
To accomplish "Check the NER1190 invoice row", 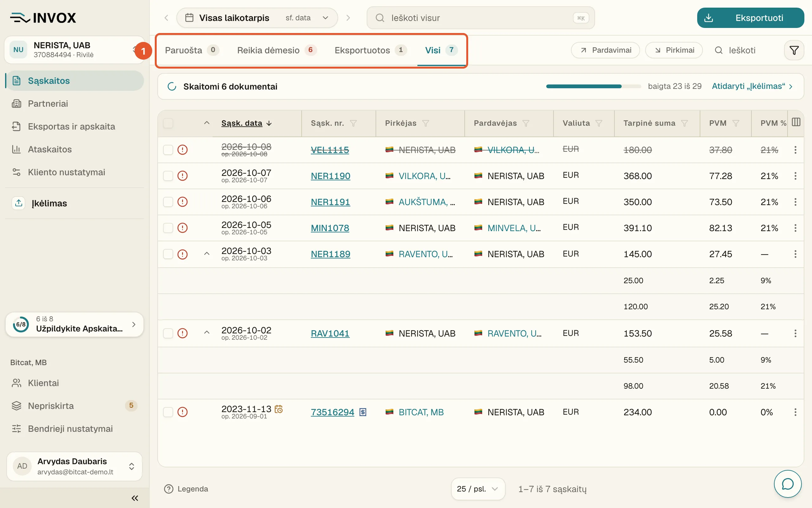I will click(168, 176).
